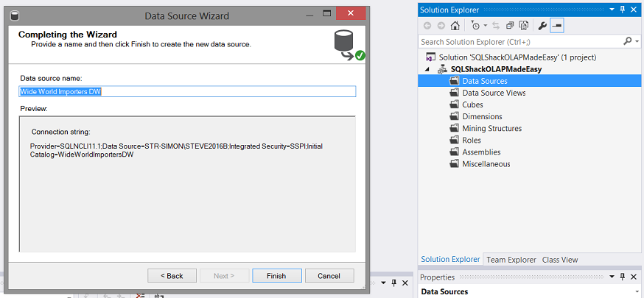The height and width of the screenshot is (298, 644).
Task: Click the Cubes folder icon
Action: coord(454,105)
